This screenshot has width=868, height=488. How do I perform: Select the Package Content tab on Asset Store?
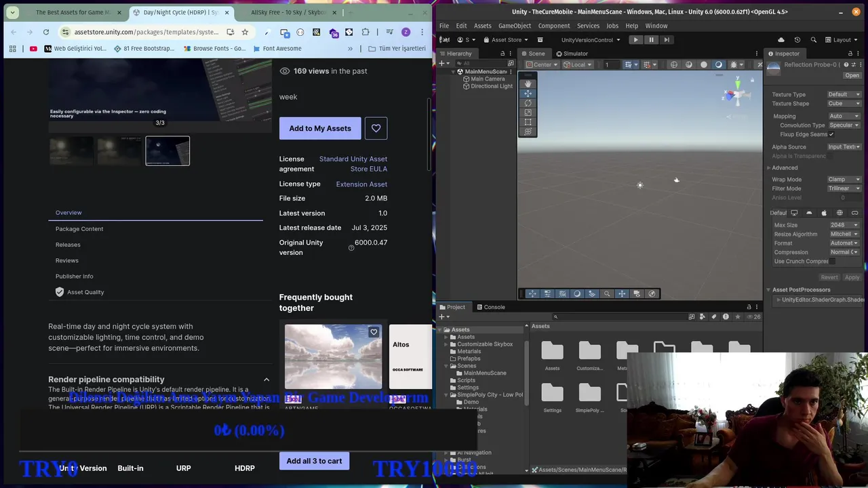click(x=79, y=229)
